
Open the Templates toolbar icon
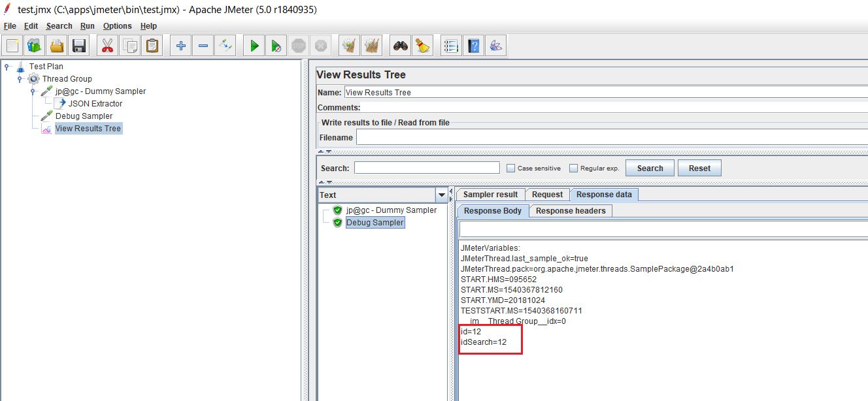coord(35,46)
